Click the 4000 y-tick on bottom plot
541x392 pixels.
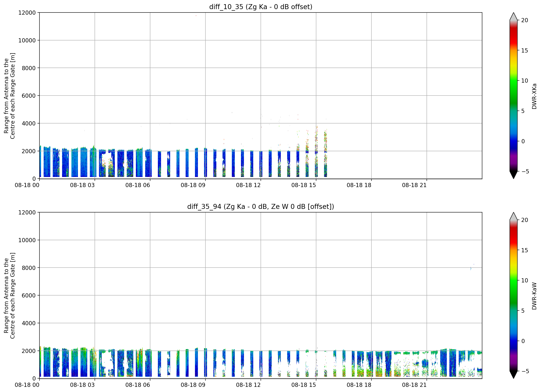pos(29,323)
